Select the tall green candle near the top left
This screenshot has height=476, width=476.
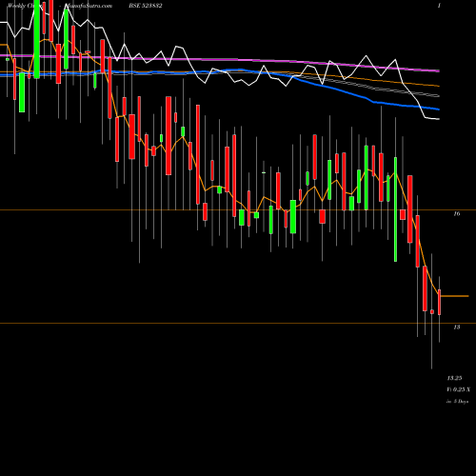(37, 39)
